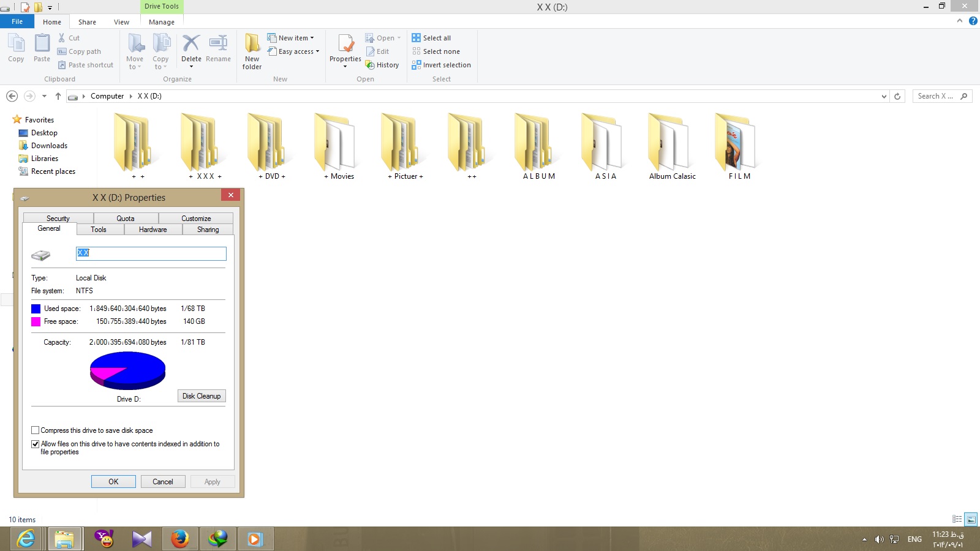Uncheck Allow files to have contents indexed
The image size is (980, 551).
coord(36,444)
